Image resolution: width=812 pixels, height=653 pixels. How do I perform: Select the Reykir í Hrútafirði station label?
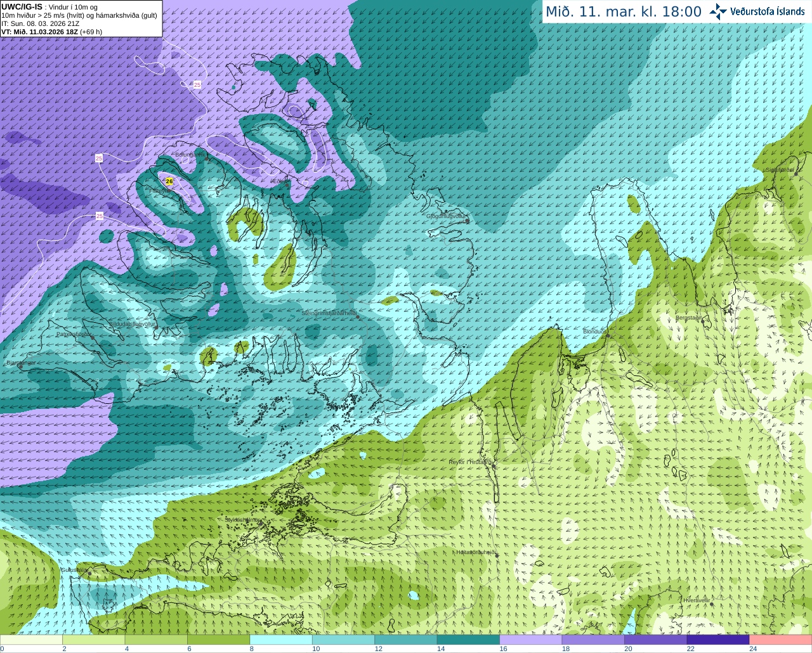click(x=470, y=462)
